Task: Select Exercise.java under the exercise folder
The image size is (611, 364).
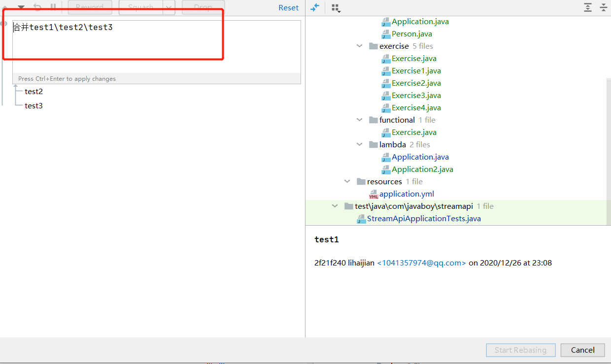Action: coord(414,59)
